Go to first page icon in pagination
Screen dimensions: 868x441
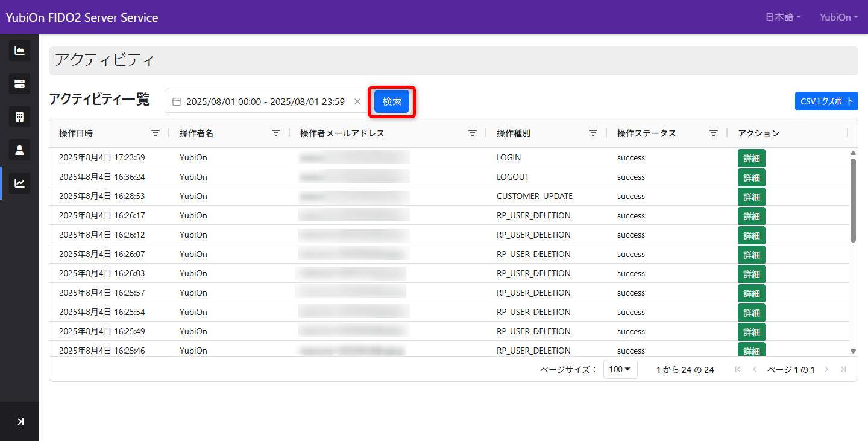tap(738, 369)
